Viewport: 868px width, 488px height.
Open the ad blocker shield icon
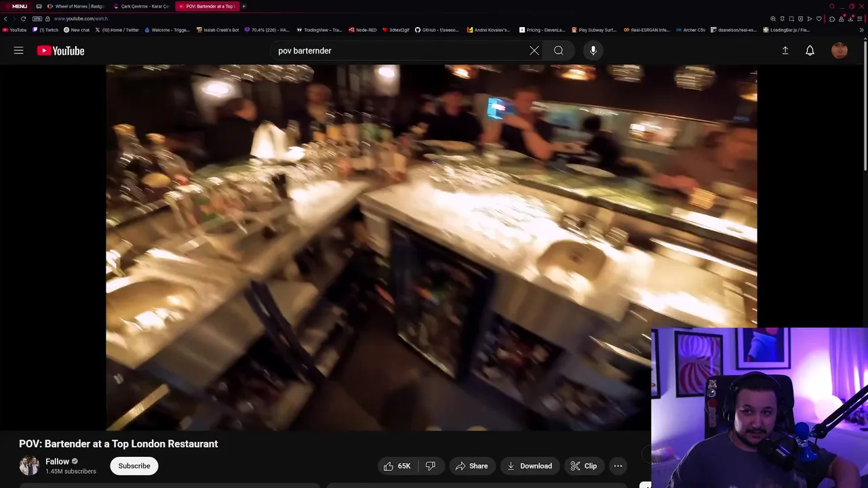(800, 19)
